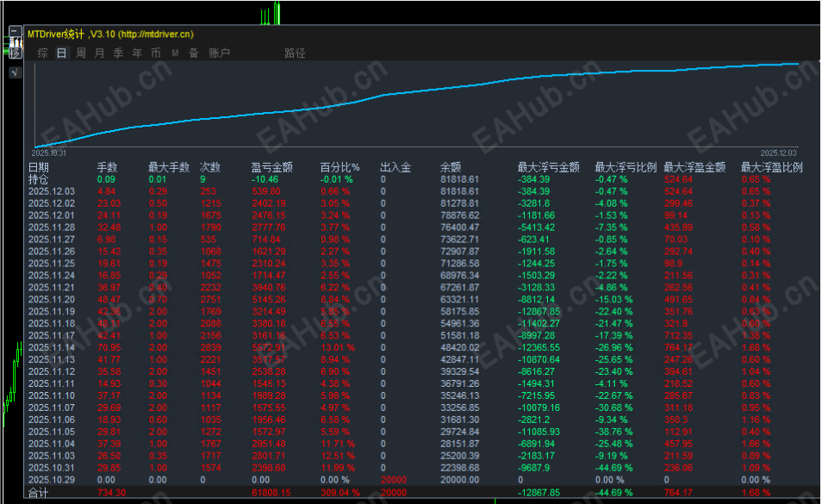Select the 2025.11.27 date row
This screenshot has height=504, width=822.
pyautogui.click(x=52, y=240)
